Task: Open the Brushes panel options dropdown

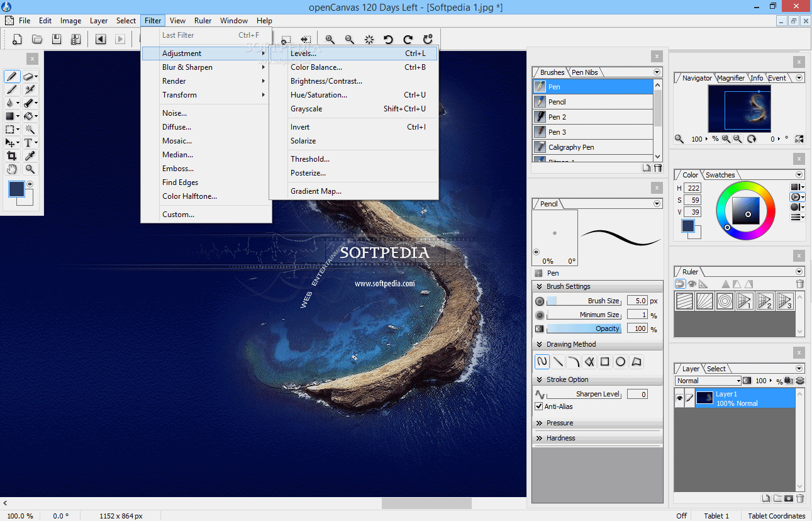Action: pos(657,72)
